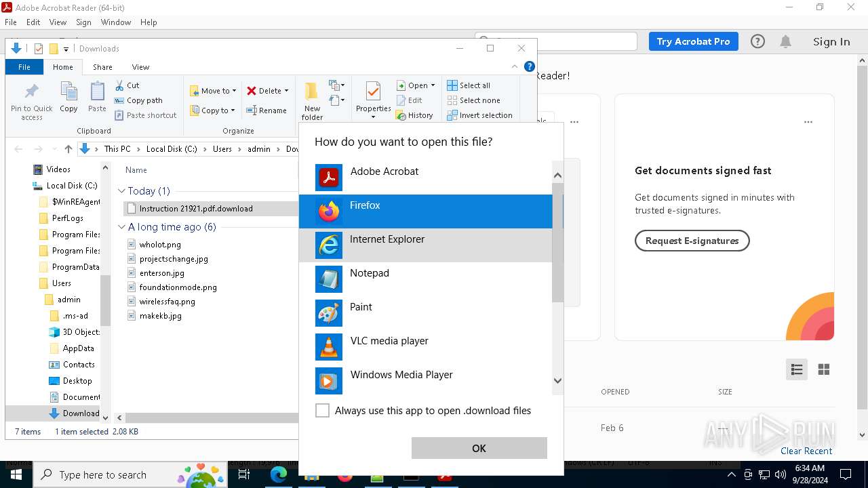Click Name column header in file list
The width and height of the screenshot is (868, 488).
136,170
